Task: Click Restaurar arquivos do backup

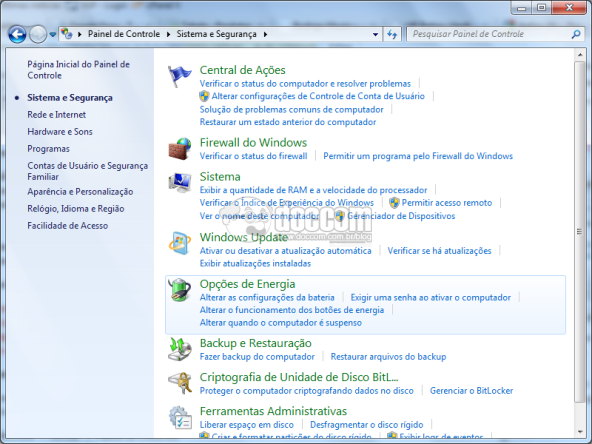Action: [x=388, y=357]
